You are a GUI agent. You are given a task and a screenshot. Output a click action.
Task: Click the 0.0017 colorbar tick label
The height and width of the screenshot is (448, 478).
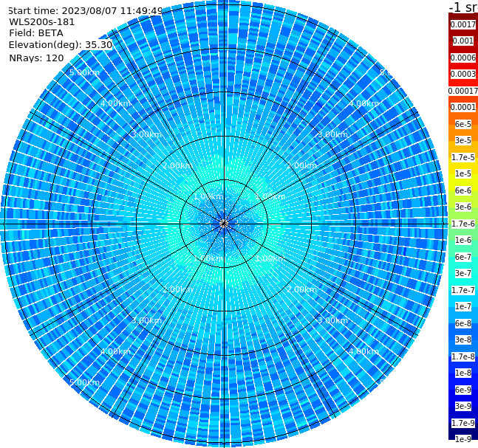coord(463,24)
